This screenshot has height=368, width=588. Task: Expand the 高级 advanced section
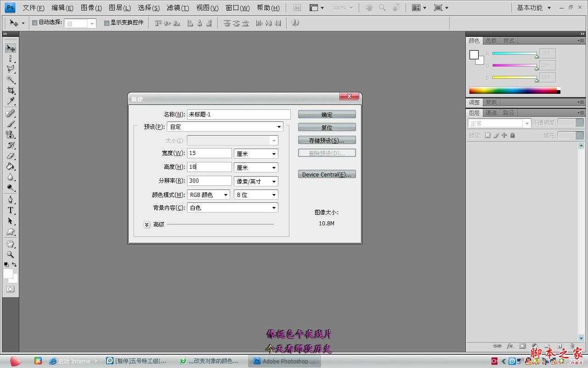point(147,224)
